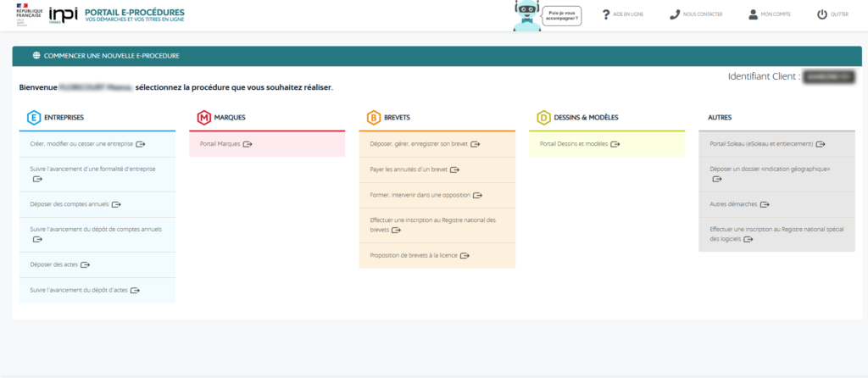The width and height of the screenshot is (868, 378).
Task: Click the 'Puis-je vous accompagner ?' speech bubble
Action: point(561,15)
